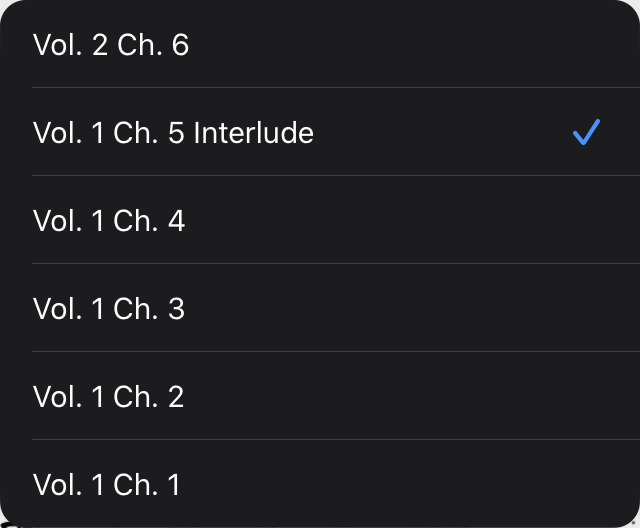Click the topmost chapter in the list
The height and width of the screenshot is (528, 640).
(x=111, y=45)
